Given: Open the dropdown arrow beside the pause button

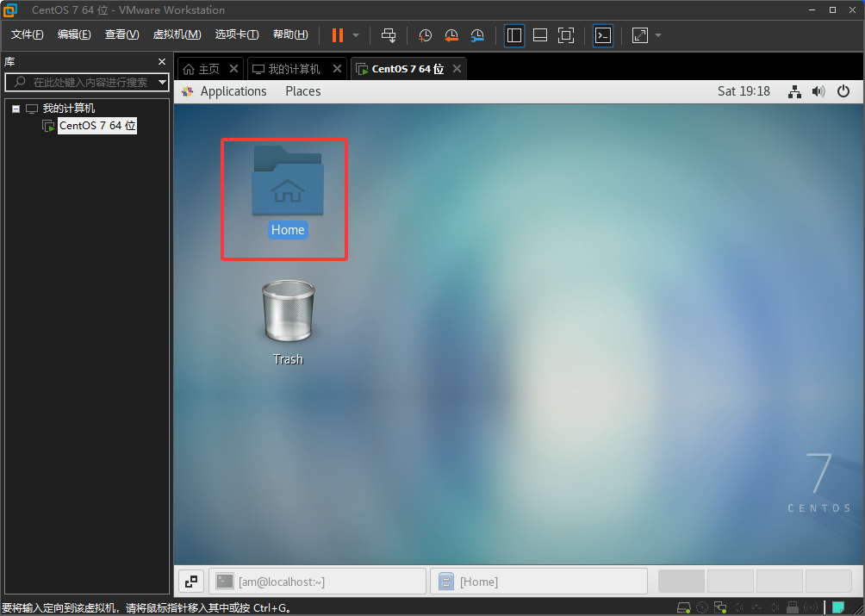Looking at the screenshot, I should [x=356, y=35].
